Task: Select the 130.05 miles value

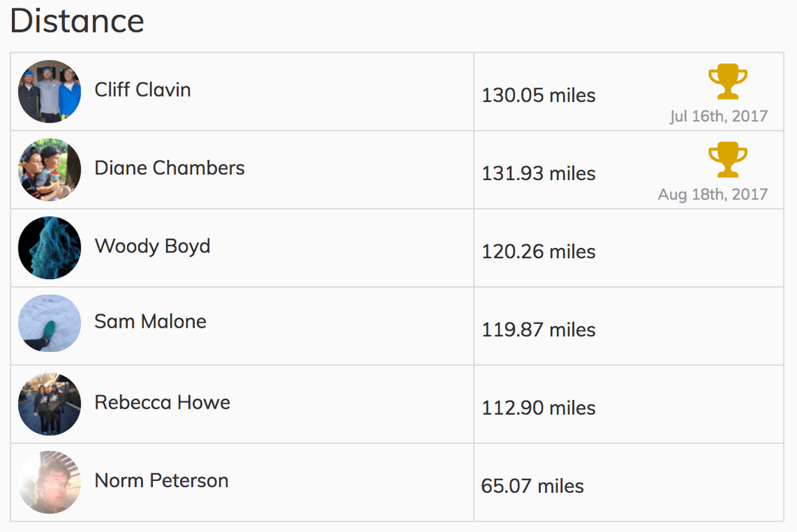Action: click(x=538, y=95)
